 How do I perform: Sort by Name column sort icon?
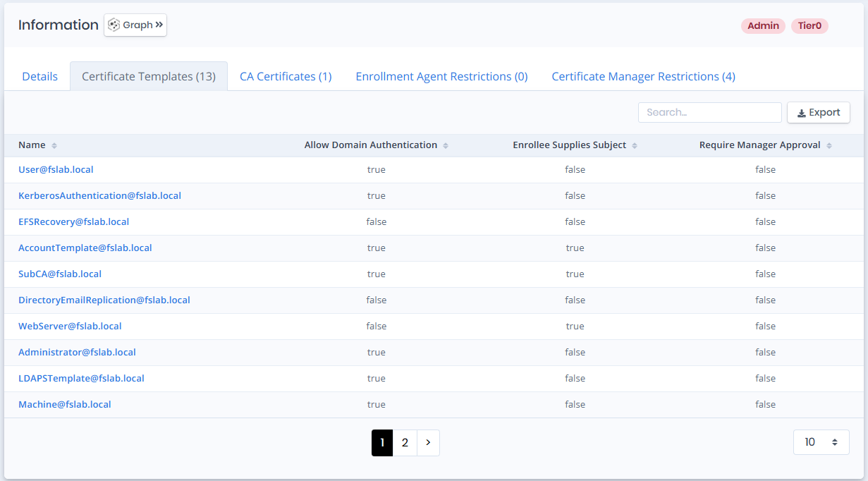click(x=54, y=145)
